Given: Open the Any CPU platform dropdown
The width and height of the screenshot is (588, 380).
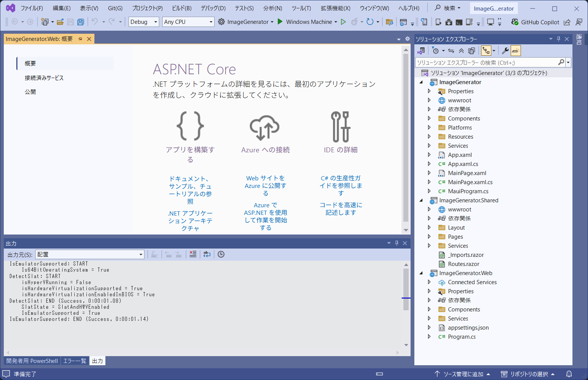Looking at the screenshot, I should click(x=188, y=22).
